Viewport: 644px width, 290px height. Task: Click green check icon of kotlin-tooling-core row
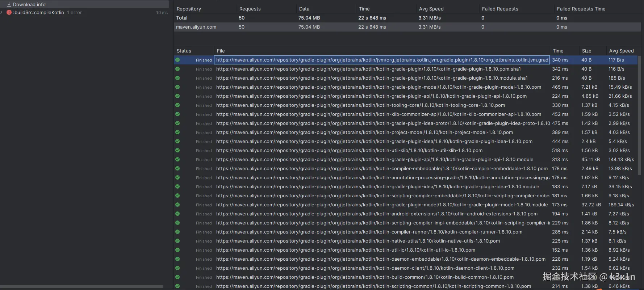[x=177, y=105]
